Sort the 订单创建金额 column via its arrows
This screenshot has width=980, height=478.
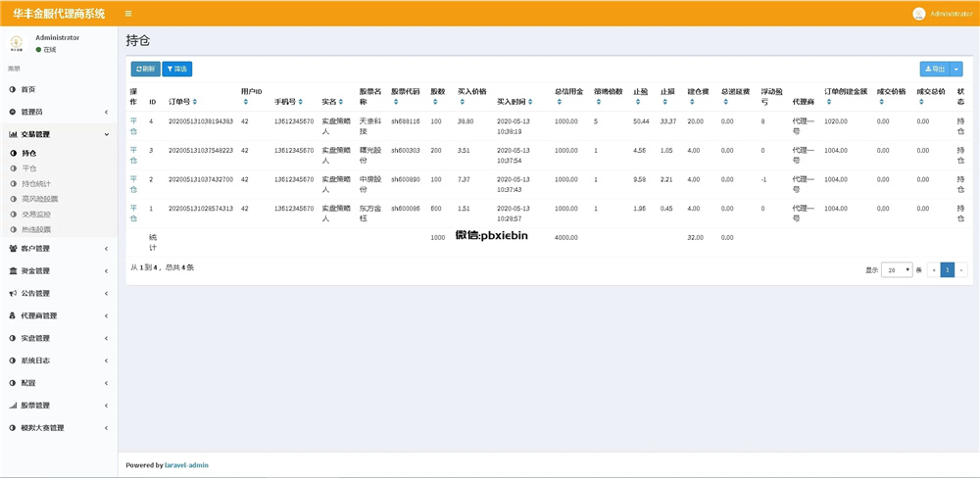(828, 102)
